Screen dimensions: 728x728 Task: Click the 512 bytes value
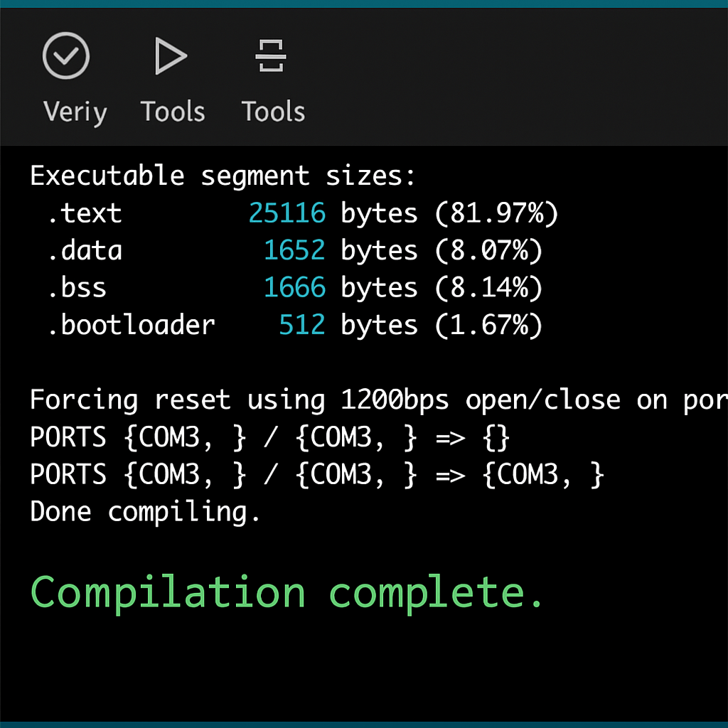click(302, 325)
